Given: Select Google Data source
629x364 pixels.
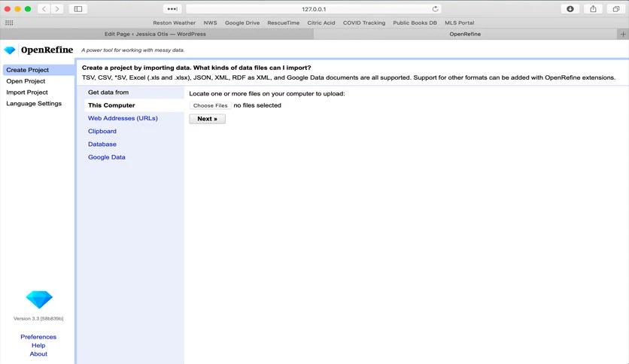Looking at the screenshot, I should pos(107,157).
